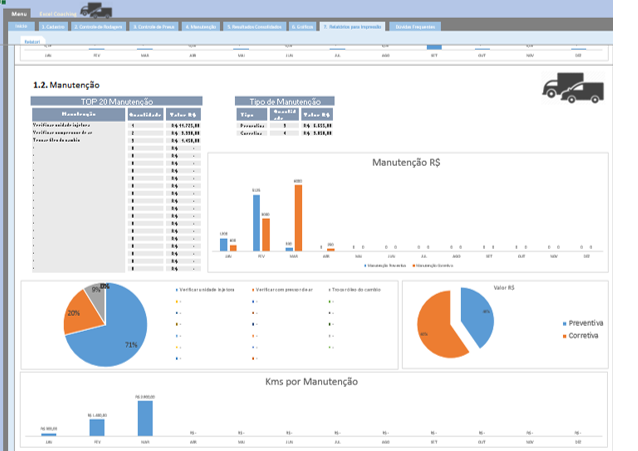Click Verificar unidade injetora legend entry
The width and height of the screenshot is (638, 451).
pyautogui.click(x=205, y=290)
